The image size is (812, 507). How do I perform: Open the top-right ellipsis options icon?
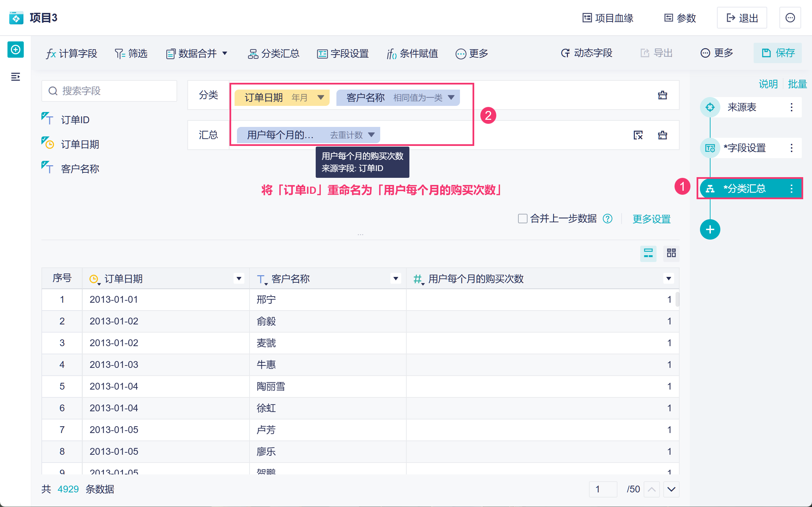pyautogui.click(x=790, y=18)
